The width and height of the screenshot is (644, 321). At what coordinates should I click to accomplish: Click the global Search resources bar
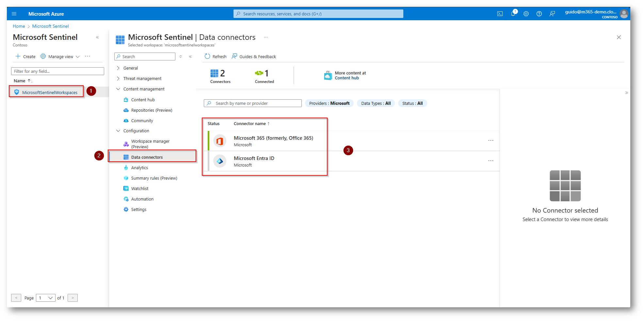pyautogui.click(x=318, y=14)
